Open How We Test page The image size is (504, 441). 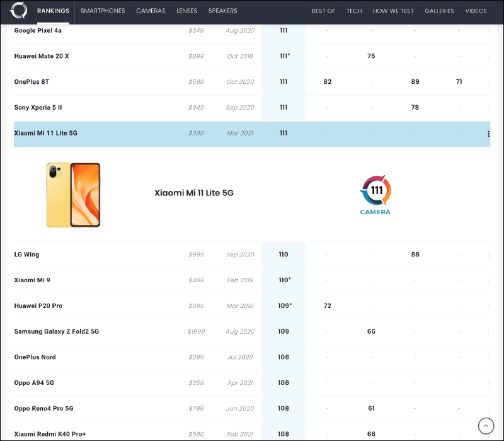point(393,11)
